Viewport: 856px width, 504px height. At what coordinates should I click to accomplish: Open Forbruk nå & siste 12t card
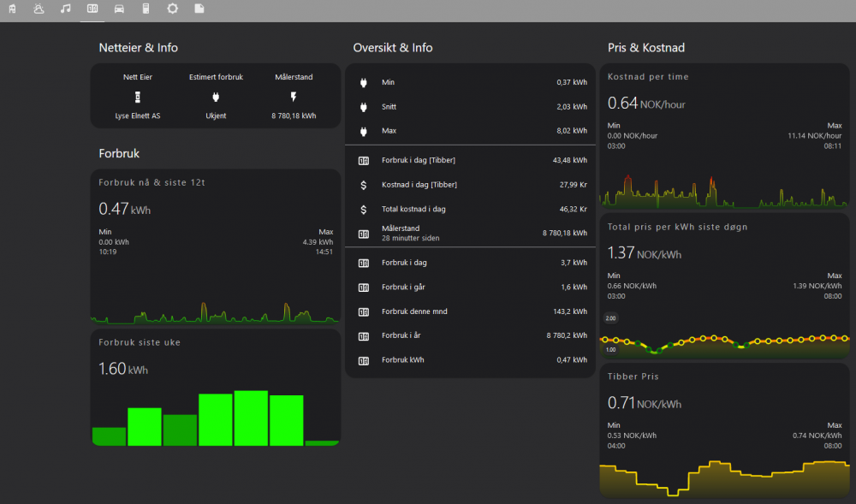(216, 247)
